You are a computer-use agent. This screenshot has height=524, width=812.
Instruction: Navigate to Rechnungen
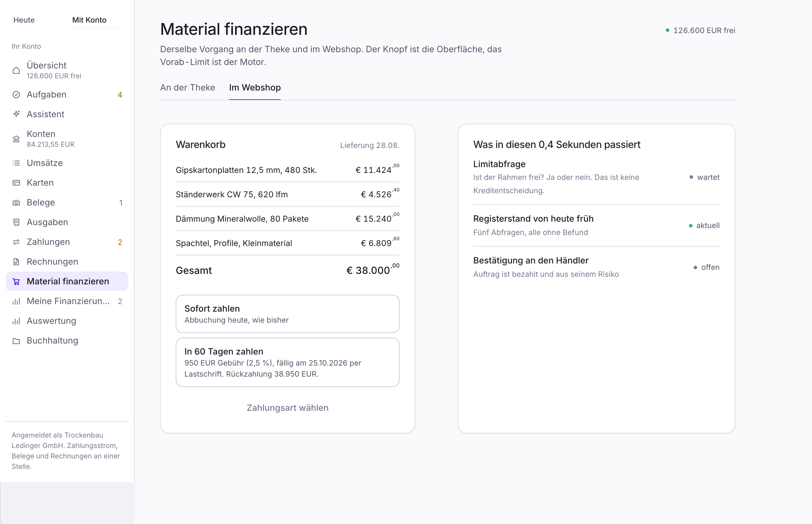(67, 262)
